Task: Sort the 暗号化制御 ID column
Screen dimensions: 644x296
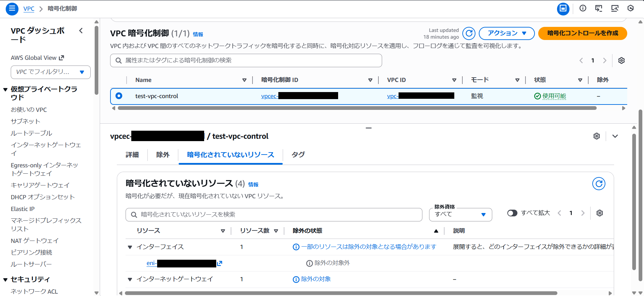Action: point(370,80)
